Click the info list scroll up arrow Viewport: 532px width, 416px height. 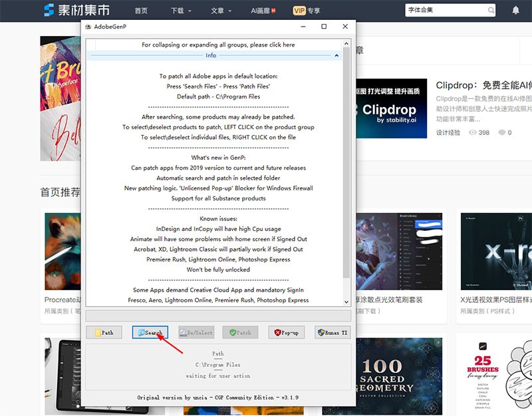pos(346,43)
